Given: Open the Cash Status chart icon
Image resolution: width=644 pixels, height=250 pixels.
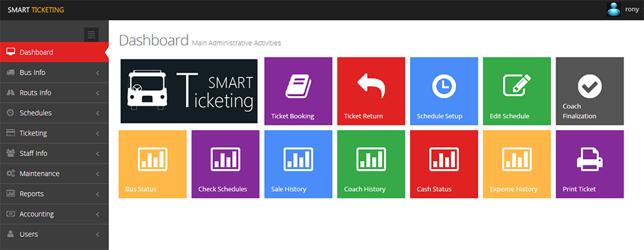Looking at the screenshot, I should (x=444, y=159).
